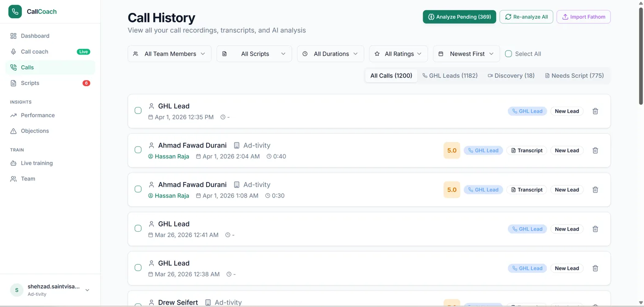The height and width of the screenshot is (307, 644).
Task: Open the All Team Members filter dropdown
Action: 170,54
